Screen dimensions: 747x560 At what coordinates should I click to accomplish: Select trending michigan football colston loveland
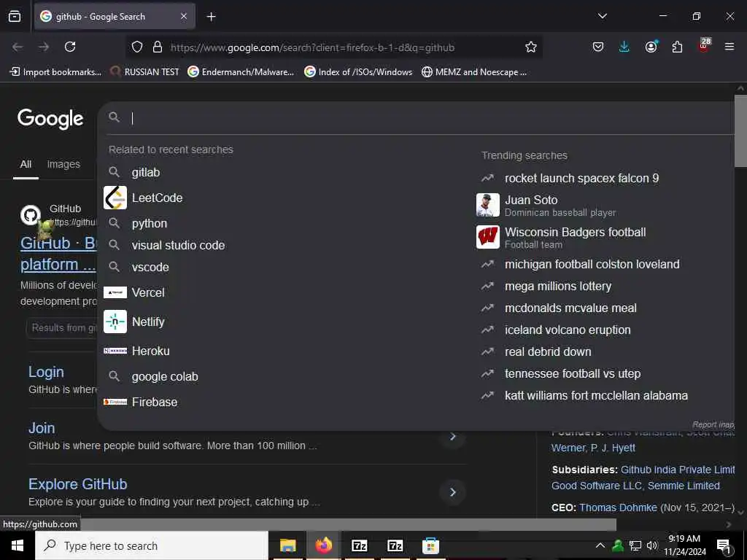point(592,264)
